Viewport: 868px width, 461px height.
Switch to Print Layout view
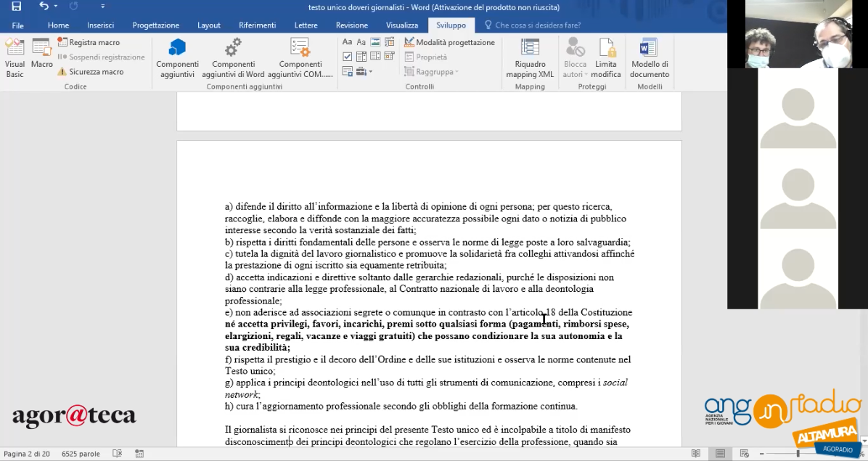coord(720,454)
